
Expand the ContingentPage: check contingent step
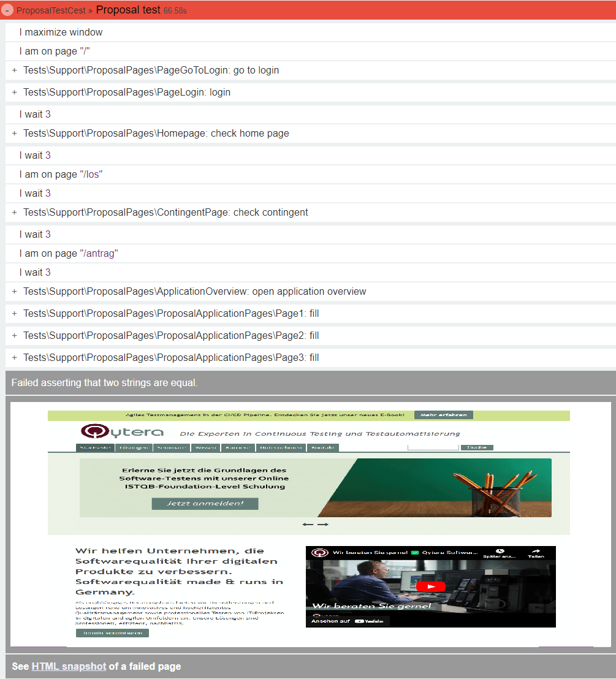click(x=13, y=212)
